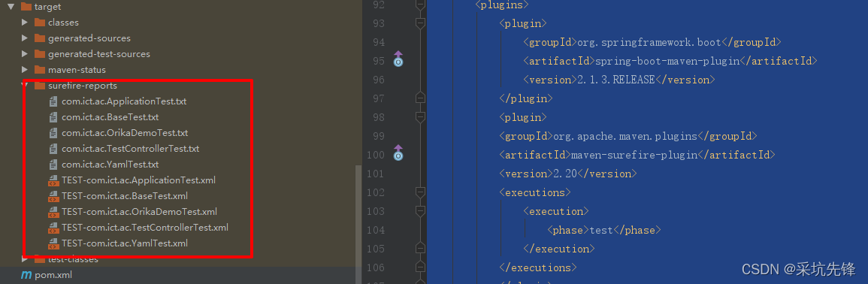Open com.ict.ac.OrikaDemoTest.txt in tree
Image resolution: width=868 pixels, height=284 pixels.
click(x=125, y=133)
